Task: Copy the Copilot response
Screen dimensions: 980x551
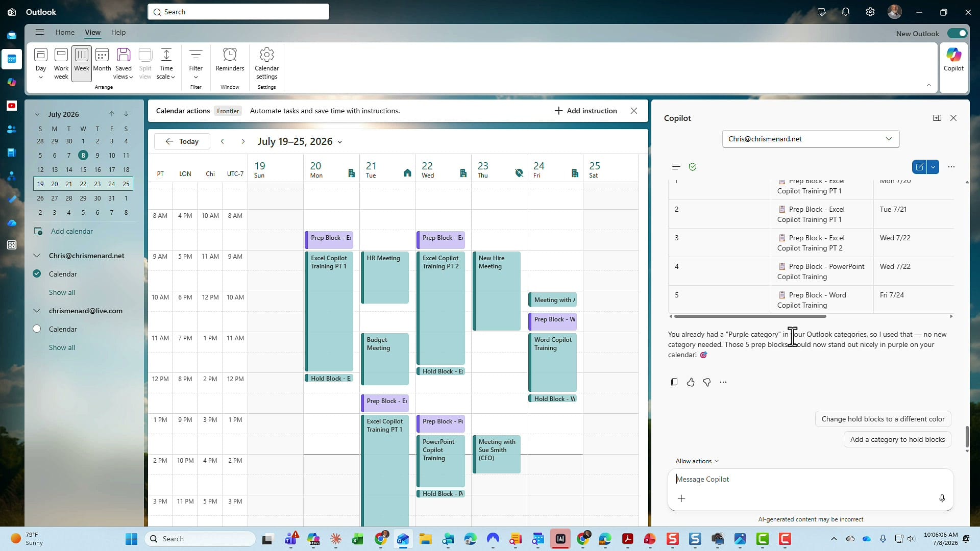Action: [674, 382]
